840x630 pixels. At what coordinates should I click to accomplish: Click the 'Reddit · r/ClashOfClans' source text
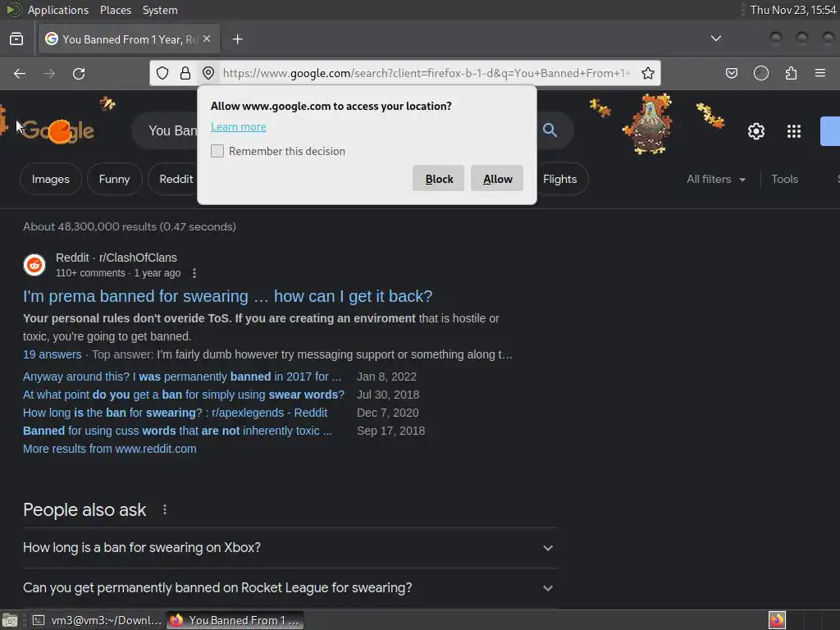(116, 258)
